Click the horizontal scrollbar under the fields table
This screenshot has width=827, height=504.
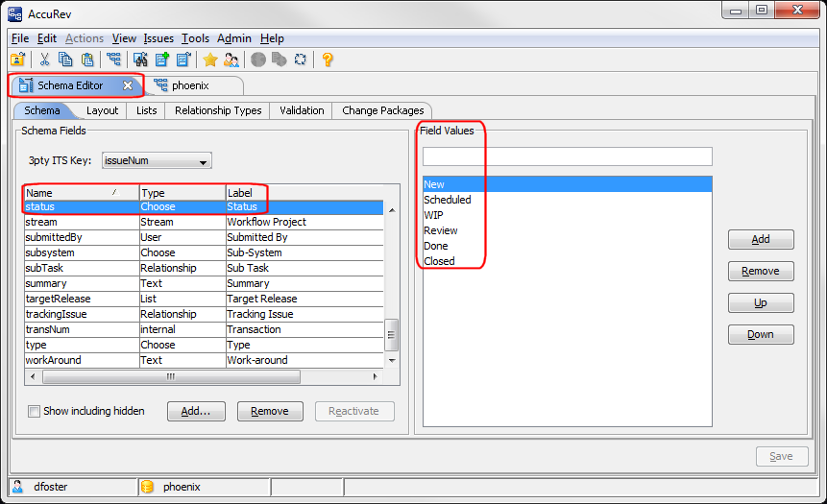pyautogui.click(x=170, y=376)
